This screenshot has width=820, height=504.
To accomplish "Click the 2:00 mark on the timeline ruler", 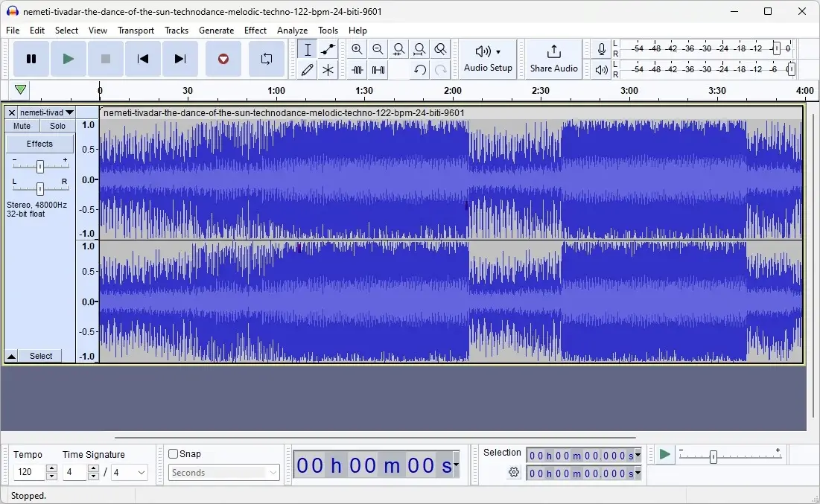I will pos(452,90).
